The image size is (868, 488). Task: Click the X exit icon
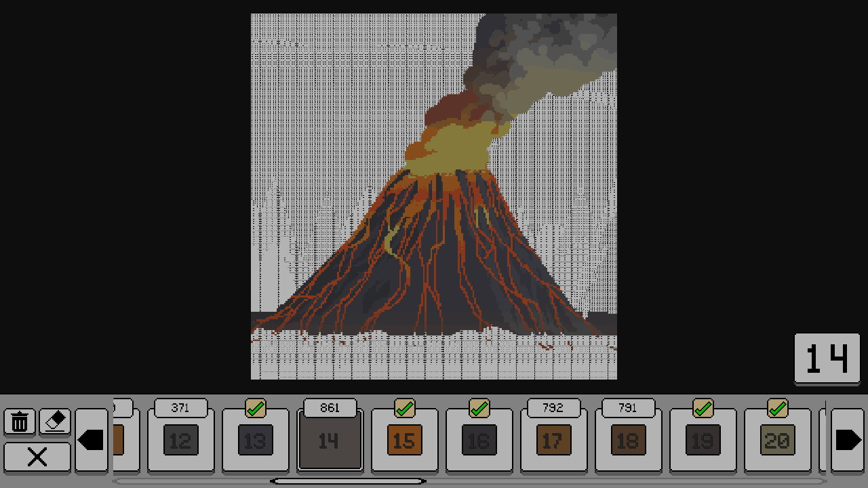pyautogui.click(x=37, y=457)
